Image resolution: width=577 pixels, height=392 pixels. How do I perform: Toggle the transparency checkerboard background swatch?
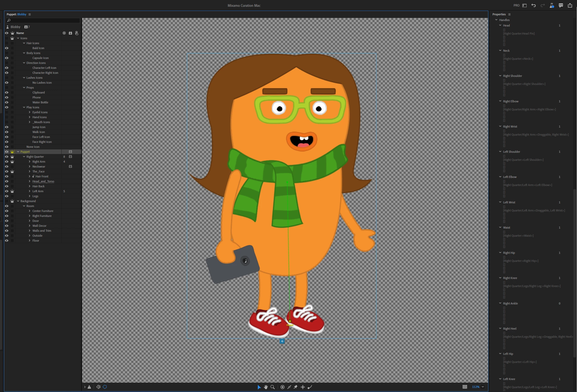tap(465, 387)
